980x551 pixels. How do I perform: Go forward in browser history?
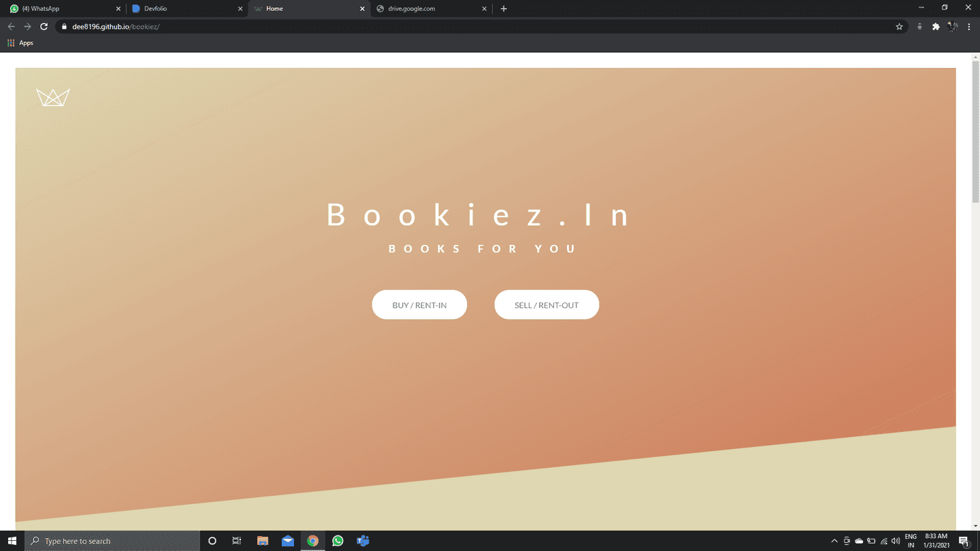pyautogui.click(x=27, y=27)
